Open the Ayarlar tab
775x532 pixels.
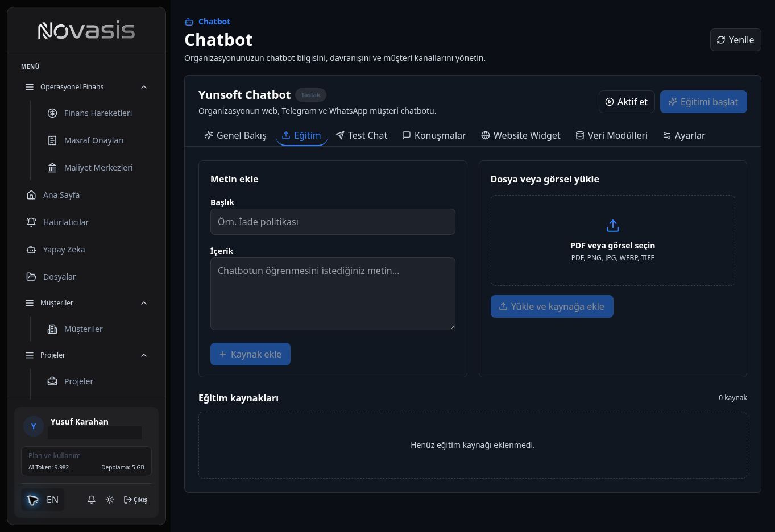click(x=684, y=135)
